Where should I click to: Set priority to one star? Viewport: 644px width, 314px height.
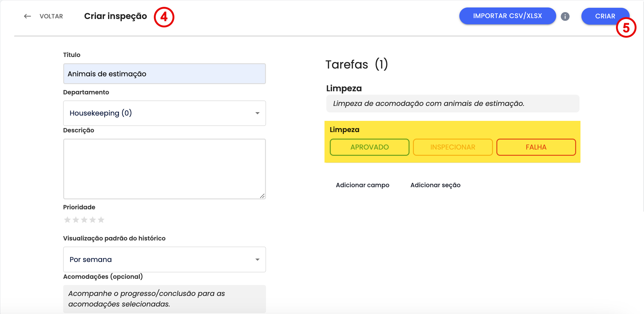67,220
